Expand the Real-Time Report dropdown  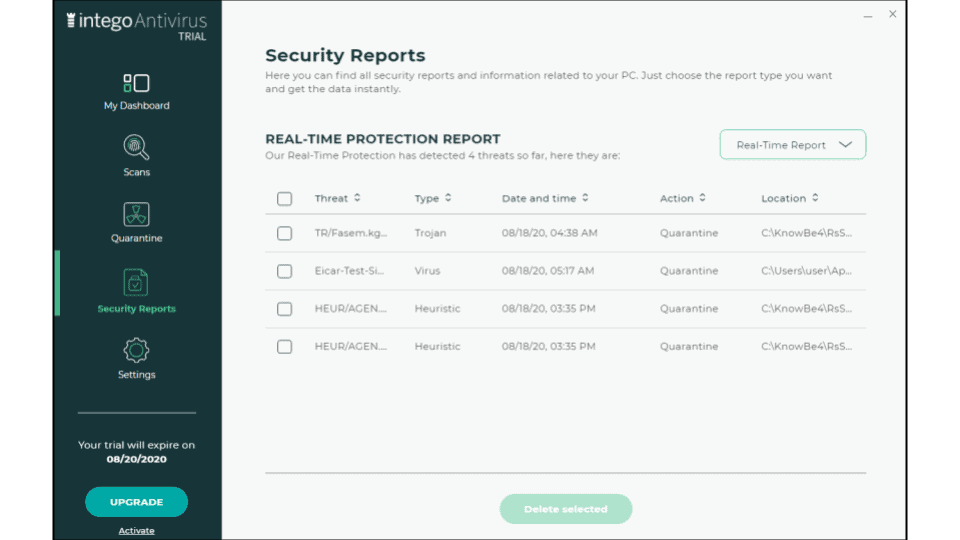click(x=792, y=144)
